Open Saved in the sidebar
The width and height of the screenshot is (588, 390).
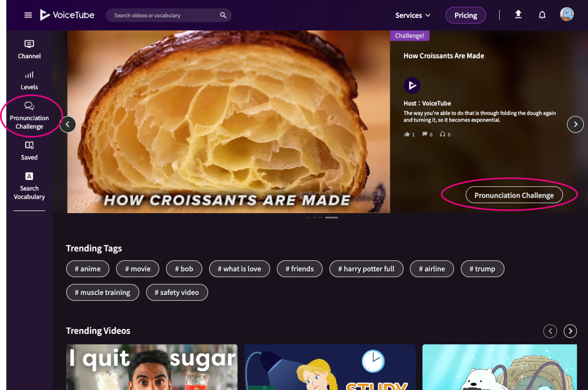click(29, 151)
